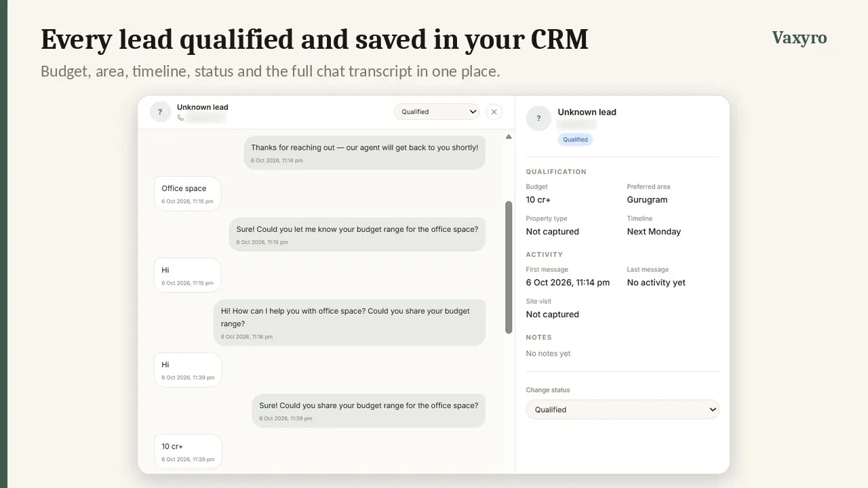Click the "Hi" message sent at 11:39 pm
This screenshot has height=488, width=868.
pos(188,370)
